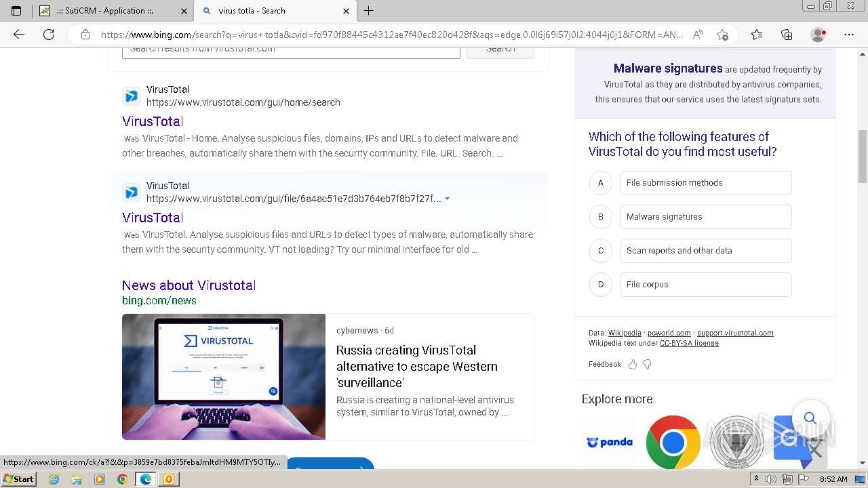Open a new browser tab

pos(368,11)
